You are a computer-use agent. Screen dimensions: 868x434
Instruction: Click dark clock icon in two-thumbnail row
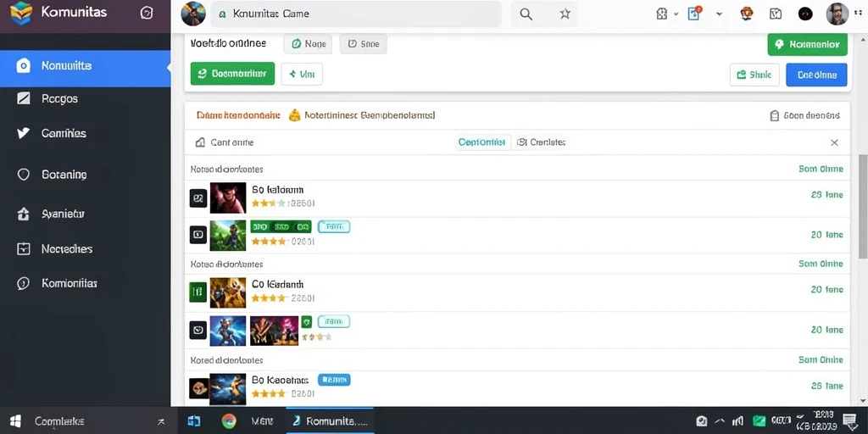coord(198,330)
